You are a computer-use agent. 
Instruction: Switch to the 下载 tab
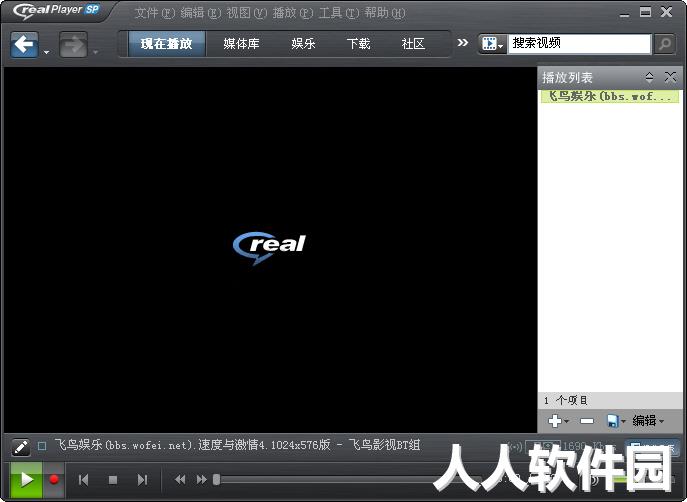pos(358,44)
